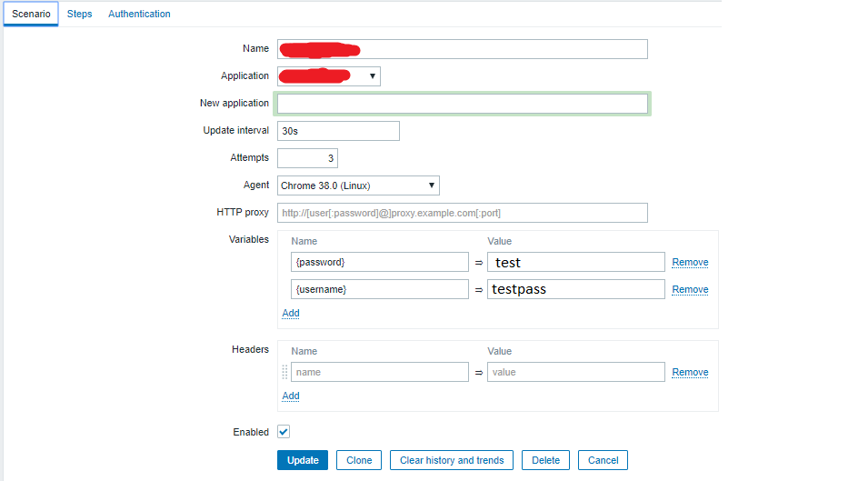Open the Authentication tab
868x481 pixels.
pyautogui.click(x=139, y=14)
